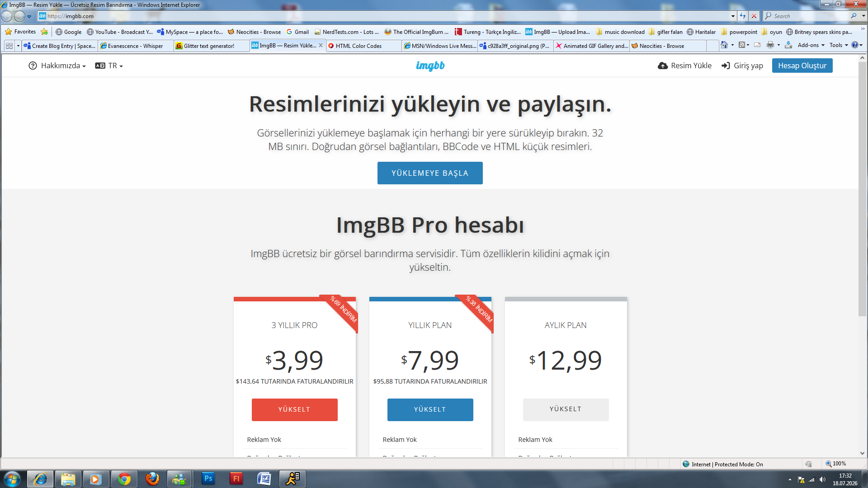This screenshot has height=488, width=868.
Task: Open File Explorer from the taskbar
Action: click(68, 479)
